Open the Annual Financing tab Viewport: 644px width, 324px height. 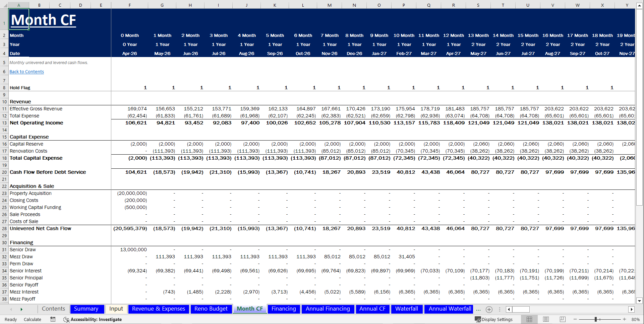click(328, 309)
